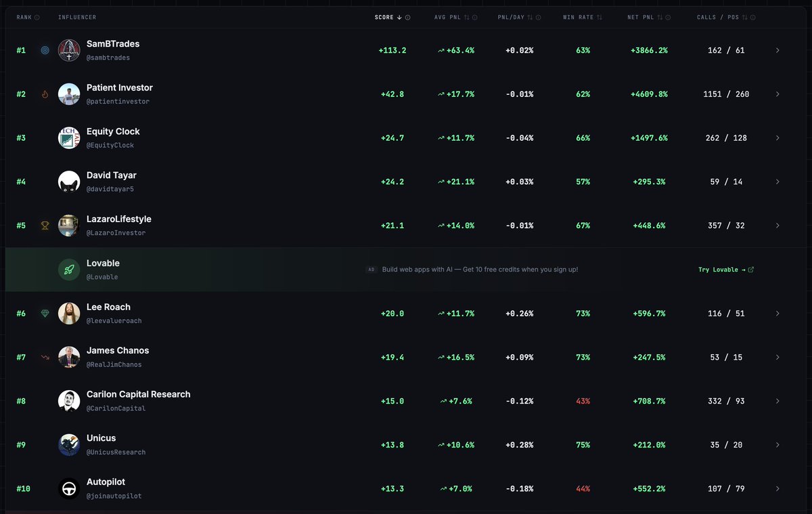Click the Lovable rocket logo
Viewport: 812px width, 514px height.
point(68,269)
